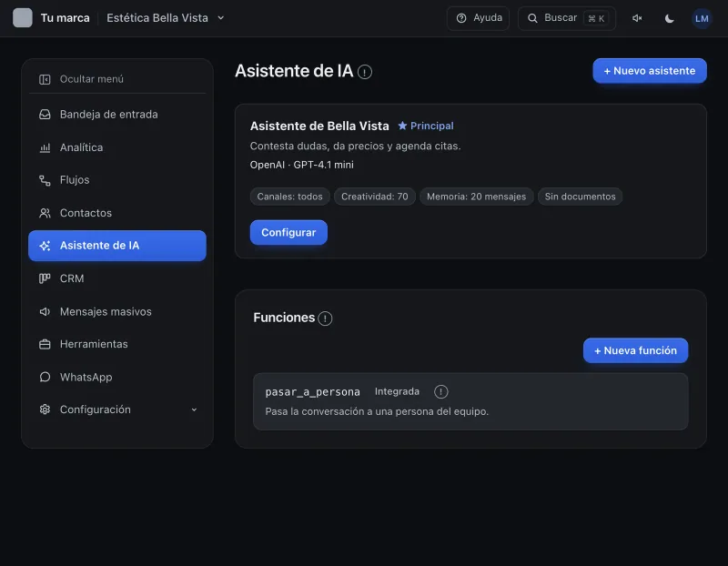Click the Tu marca brand name
728x566 pixels.
pos(65,18)
